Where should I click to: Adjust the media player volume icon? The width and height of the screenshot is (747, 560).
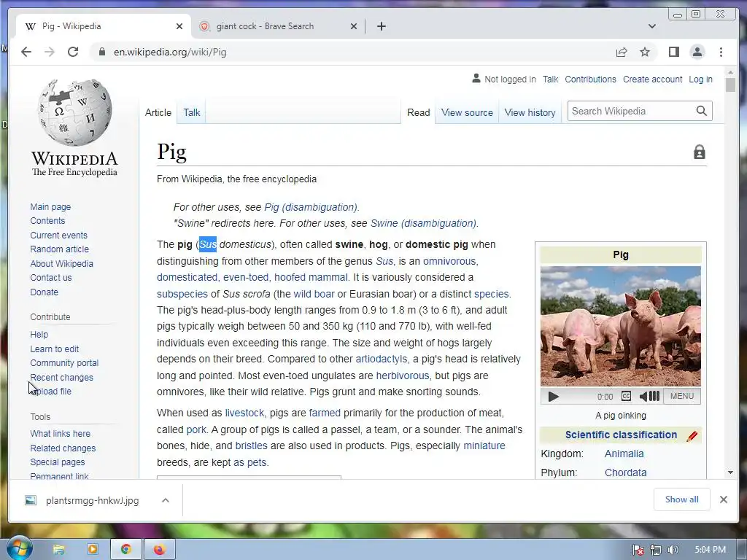pos(649,396)
